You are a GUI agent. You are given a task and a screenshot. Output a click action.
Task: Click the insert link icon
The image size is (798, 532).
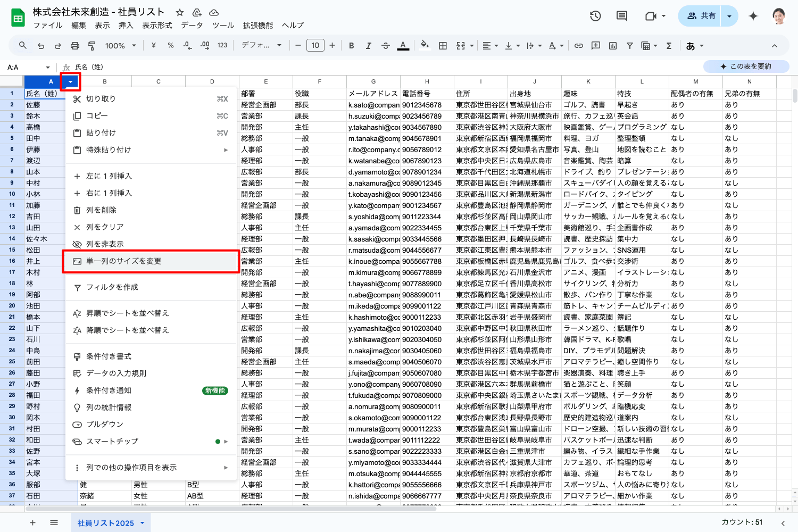pos(579,46)
